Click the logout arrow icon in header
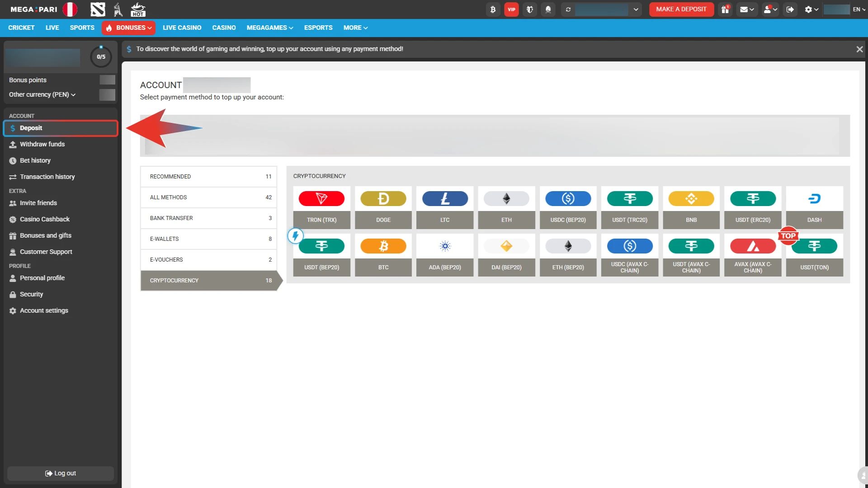868x488 pixels. (x=790, y=9)
